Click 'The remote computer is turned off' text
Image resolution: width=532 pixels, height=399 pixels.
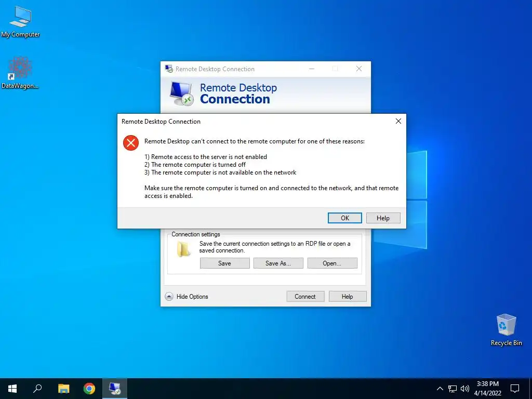click(198, 165)
